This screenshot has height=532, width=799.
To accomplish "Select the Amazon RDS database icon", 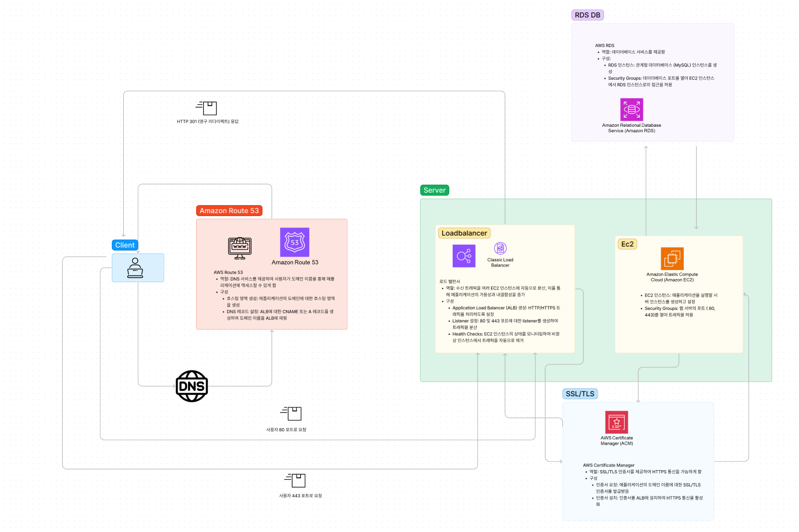I will point(631,109).
